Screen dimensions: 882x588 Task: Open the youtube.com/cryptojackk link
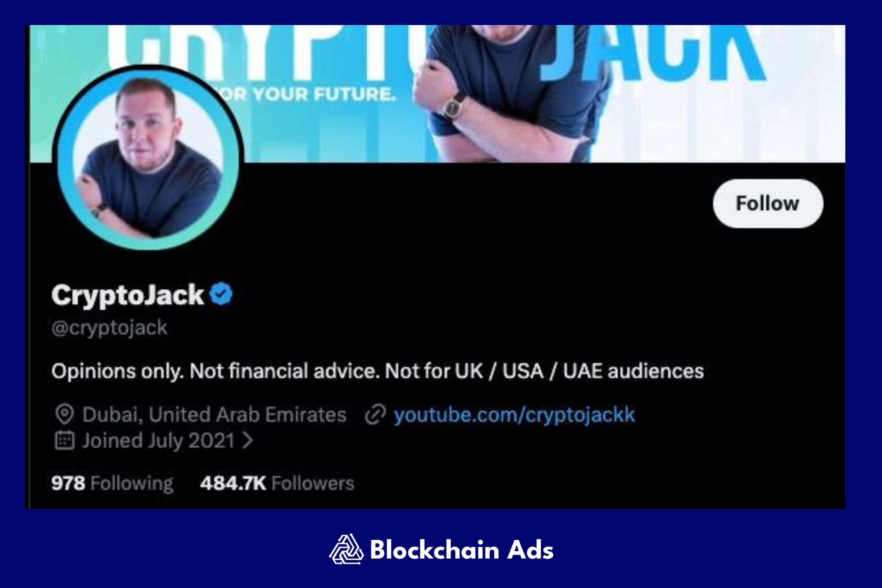tap(514, 415)
